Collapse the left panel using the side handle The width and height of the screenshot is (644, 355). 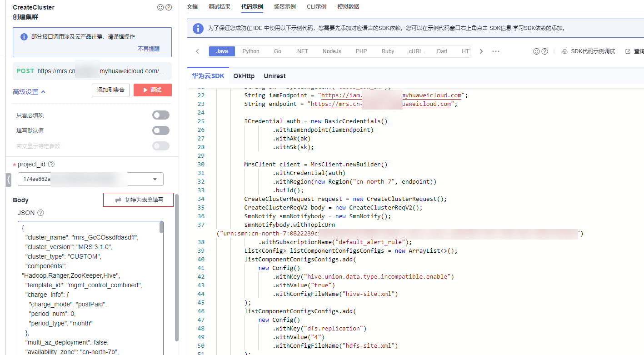coord(8,180)
